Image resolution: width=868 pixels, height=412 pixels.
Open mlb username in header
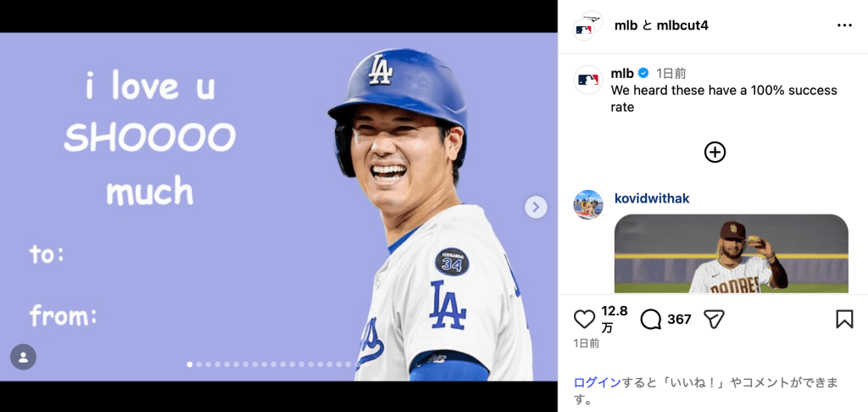click(625, 25)
